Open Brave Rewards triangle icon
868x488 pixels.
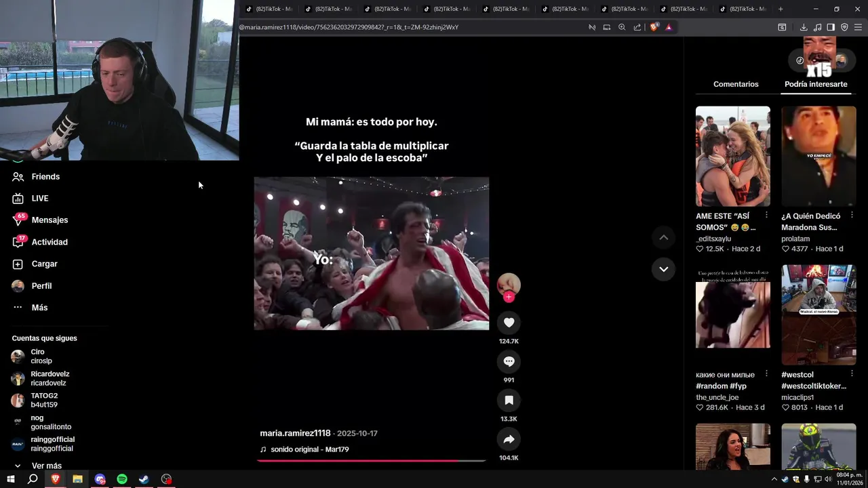pyautogui.click(x=669, y=27)
